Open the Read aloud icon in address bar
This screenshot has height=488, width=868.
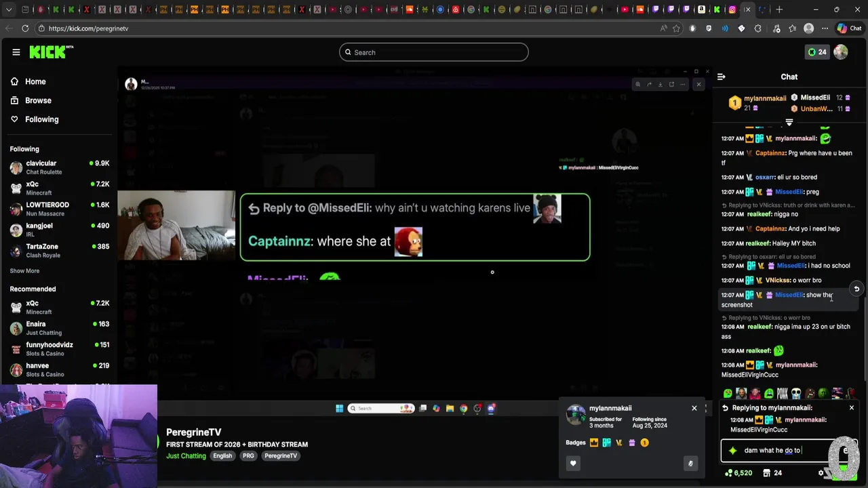click(663, 28)
